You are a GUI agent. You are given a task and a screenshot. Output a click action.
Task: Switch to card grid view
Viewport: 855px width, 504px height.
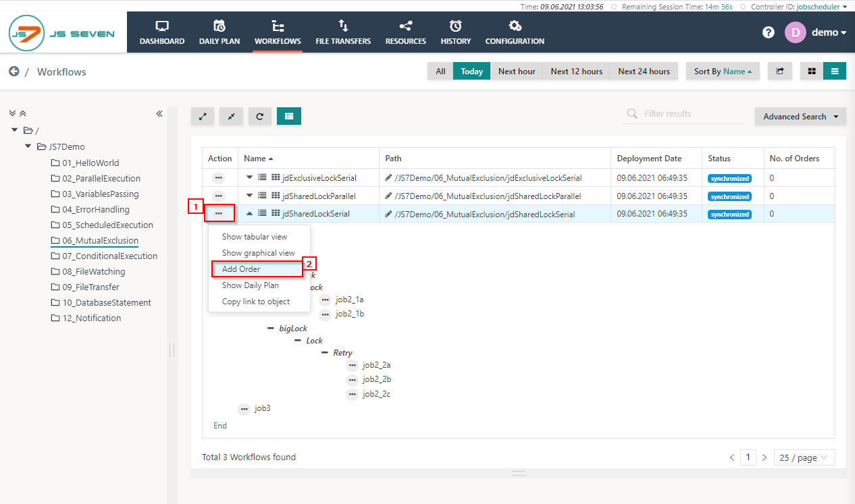point(812,72)
